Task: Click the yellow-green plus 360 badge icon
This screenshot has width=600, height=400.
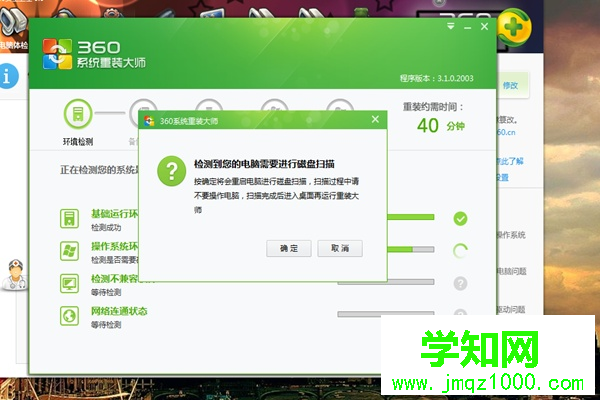Action: [x=514, y=28]
